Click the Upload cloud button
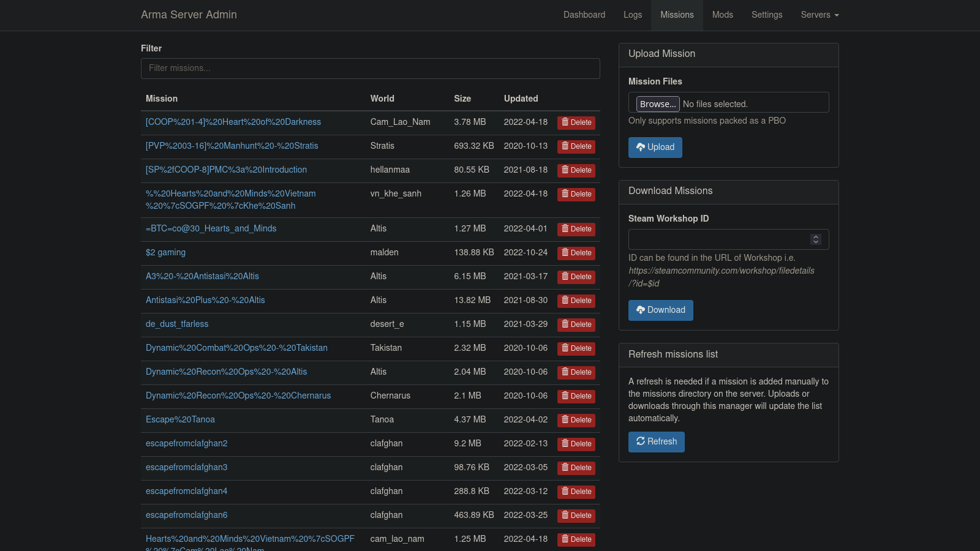This screenshot has width=980, height=551. point(655,148)
